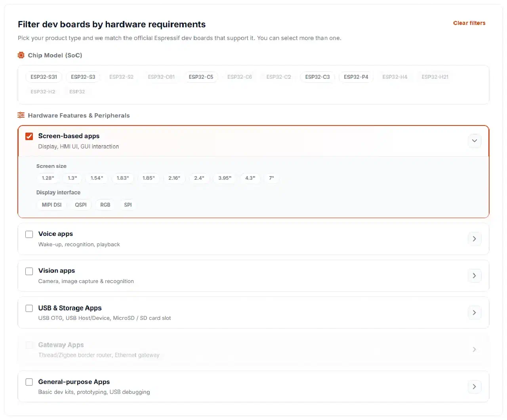Expand the Vision apps row chevron
Screen dimensions: 507x420
click(475, 276)
